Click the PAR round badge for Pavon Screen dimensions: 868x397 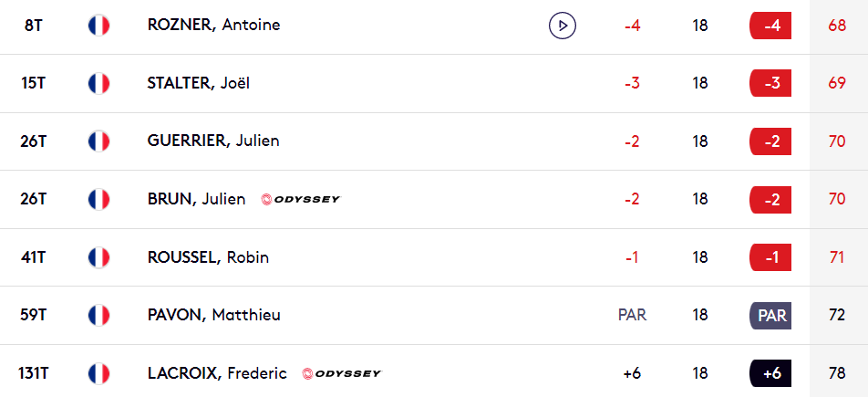(770, 315)
